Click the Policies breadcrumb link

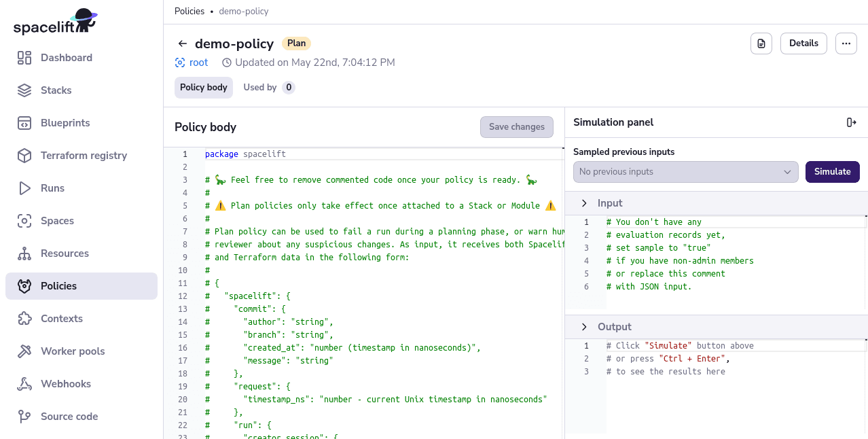(189, 12)
